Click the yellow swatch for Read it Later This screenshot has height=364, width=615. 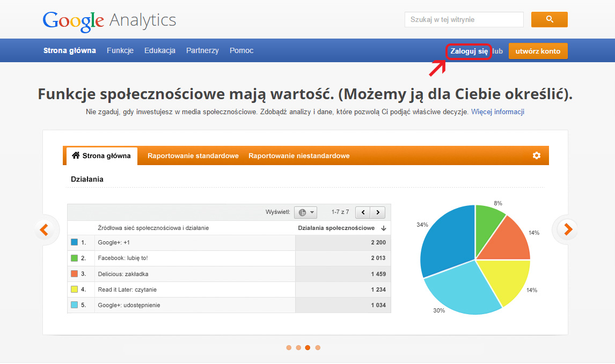click(74, 289)
